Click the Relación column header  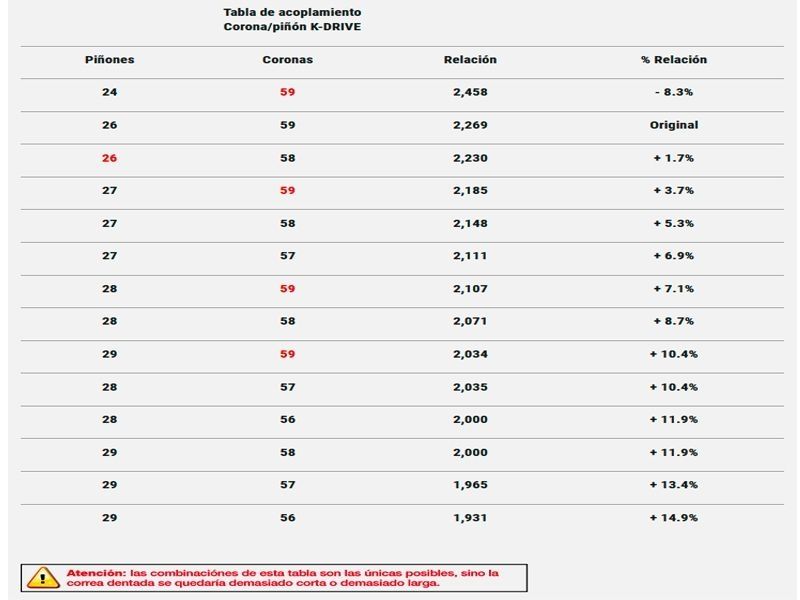click(x=470, y=60)
